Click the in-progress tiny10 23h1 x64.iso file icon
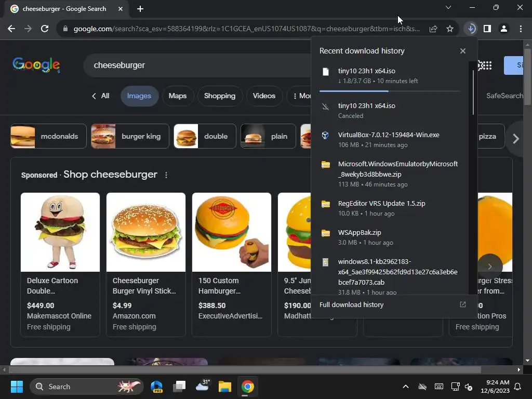Image resolution: width=532 pixels, height=399 pixels. coord(326,72)
